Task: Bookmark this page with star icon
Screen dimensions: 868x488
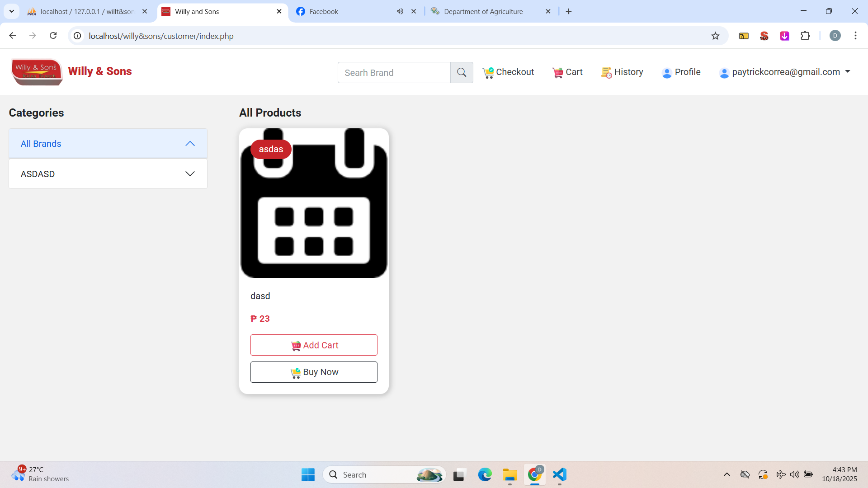Action: (715, 36)
